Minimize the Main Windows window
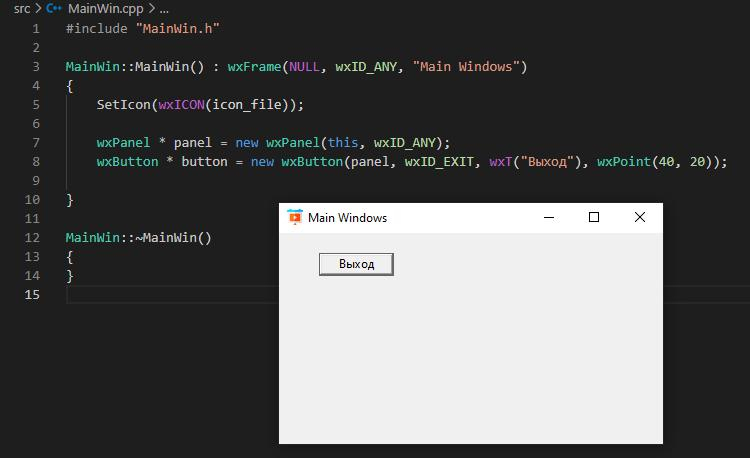The height and width of the screenshot is (458, 750). tap(548, 217)
